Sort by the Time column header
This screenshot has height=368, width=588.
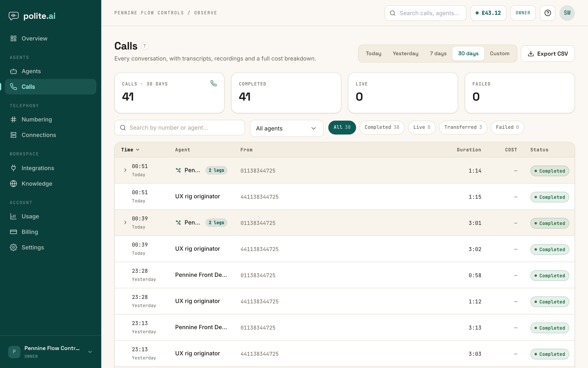coord(130,150)
